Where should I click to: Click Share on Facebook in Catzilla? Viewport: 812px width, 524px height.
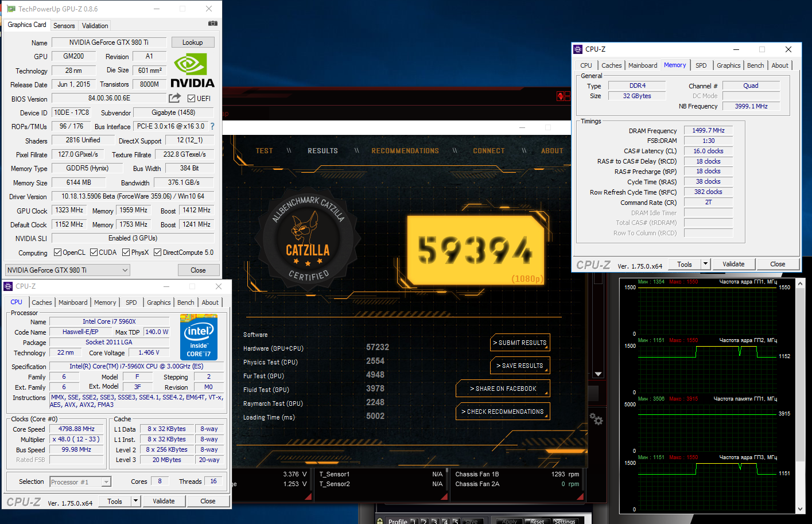tap(503, 389)
